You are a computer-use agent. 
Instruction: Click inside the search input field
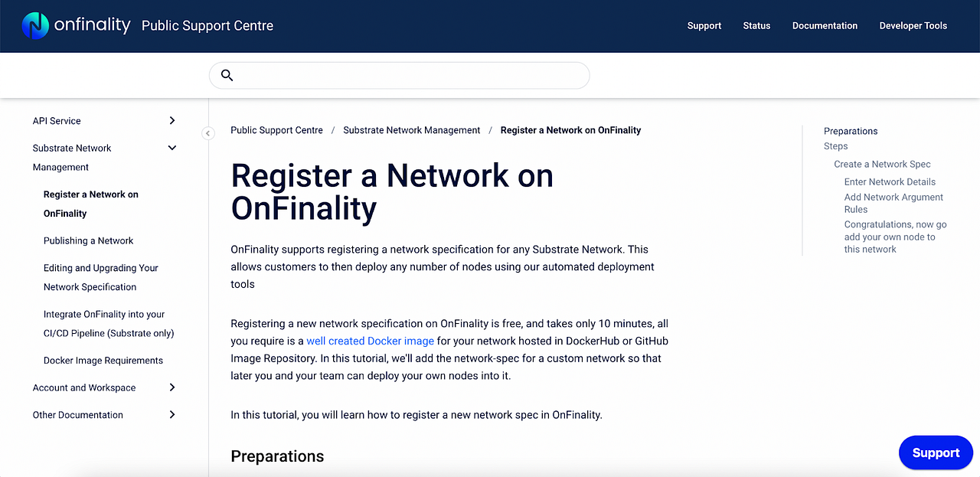(406, 75)
